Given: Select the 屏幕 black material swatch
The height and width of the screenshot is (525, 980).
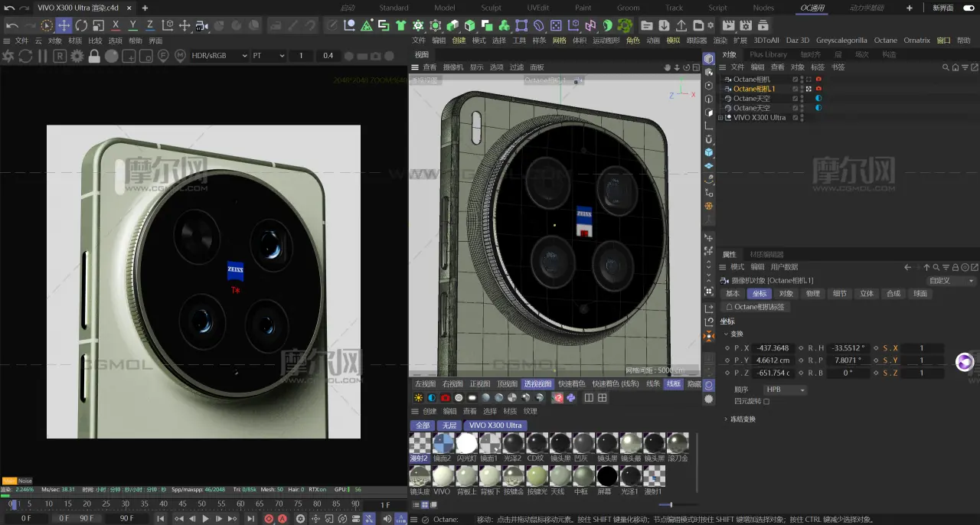Looking at the screenshot, I should (x=606, y=476).
